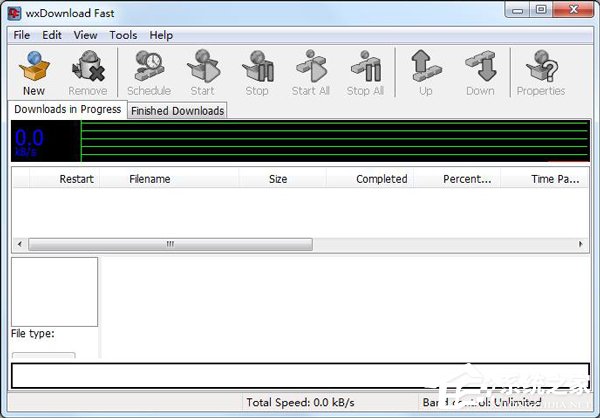Sort list by Size column header
This screenshot has width=600, height=418.
coord(278,179)
